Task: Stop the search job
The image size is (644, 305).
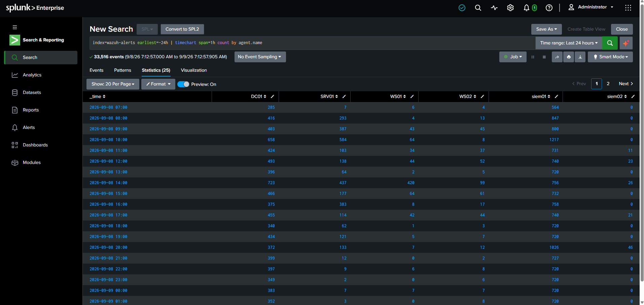Action: (x=544, y=57)
